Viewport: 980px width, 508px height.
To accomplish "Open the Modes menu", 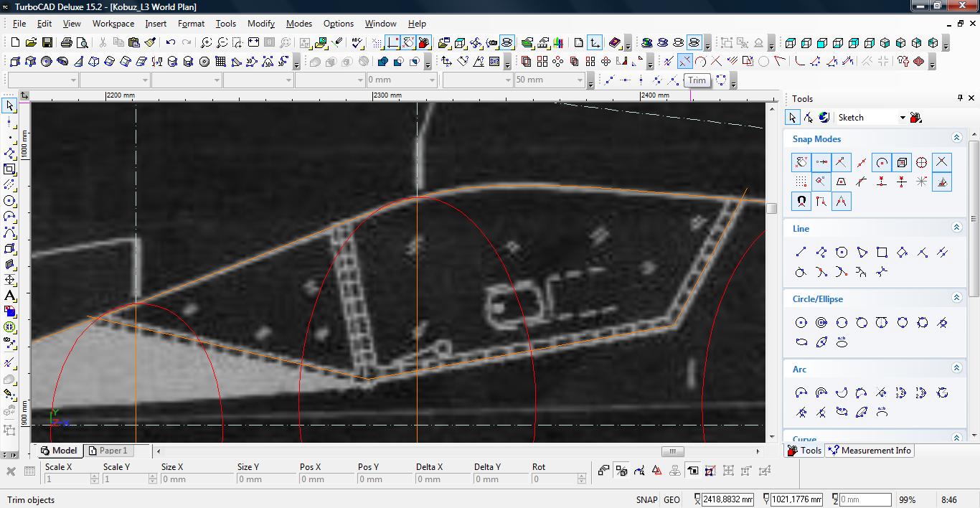I will [299, 23].
